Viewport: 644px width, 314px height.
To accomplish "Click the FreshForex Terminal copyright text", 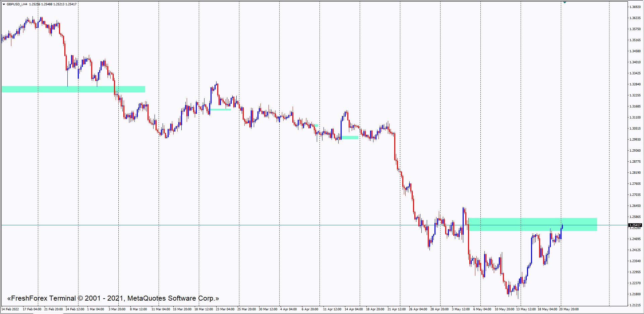I will pyautogui.click(x=113, y=298).
